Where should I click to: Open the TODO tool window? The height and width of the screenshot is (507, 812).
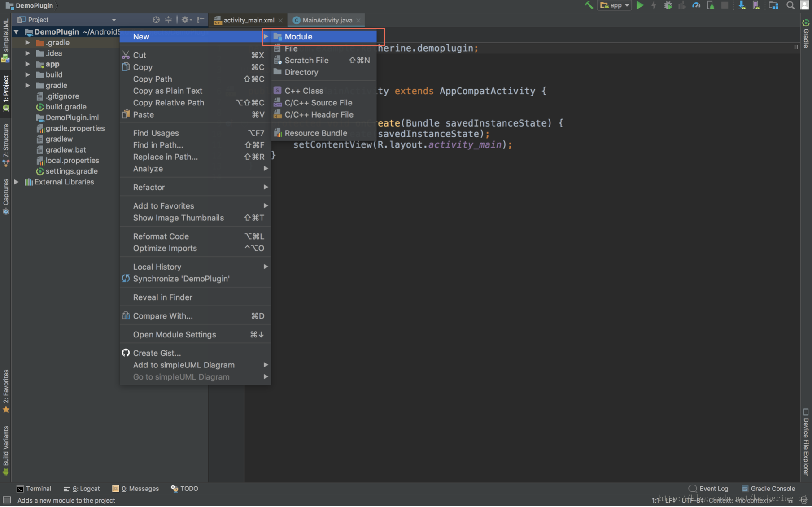pyautogui.click(x=184, y=489)
